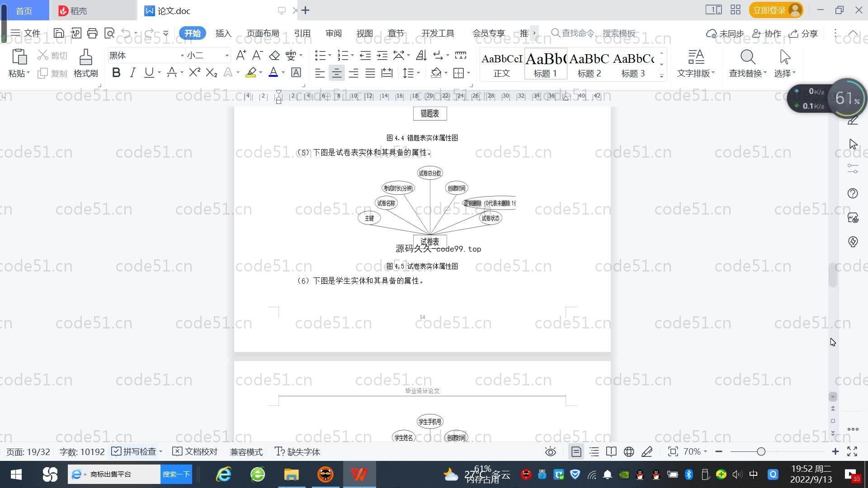Expand line spacing dropdown

(x=419, y=73)
